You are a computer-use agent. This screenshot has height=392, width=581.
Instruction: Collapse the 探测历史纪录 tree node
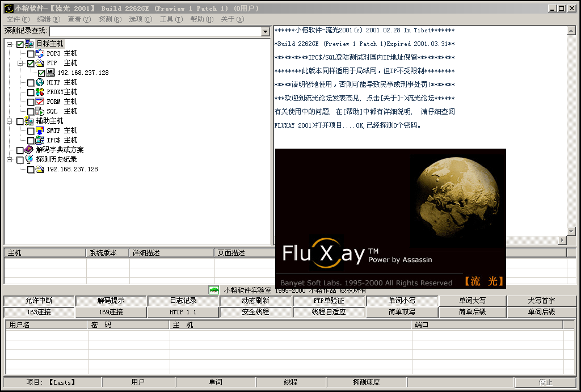click(9, 159)
